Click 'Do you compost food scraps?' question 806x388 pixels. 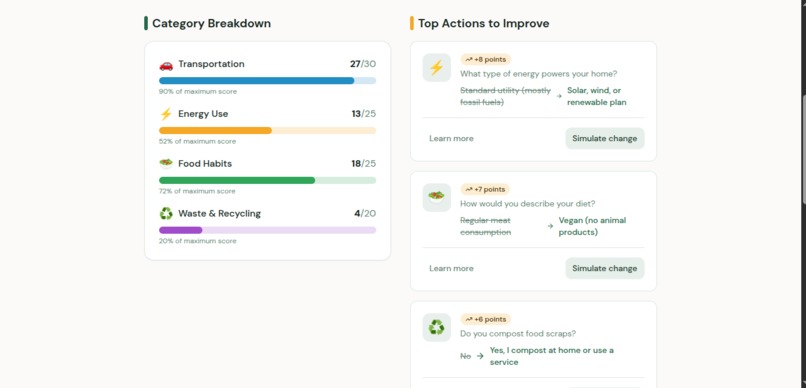pyautogui.click(x=518, y=334)
